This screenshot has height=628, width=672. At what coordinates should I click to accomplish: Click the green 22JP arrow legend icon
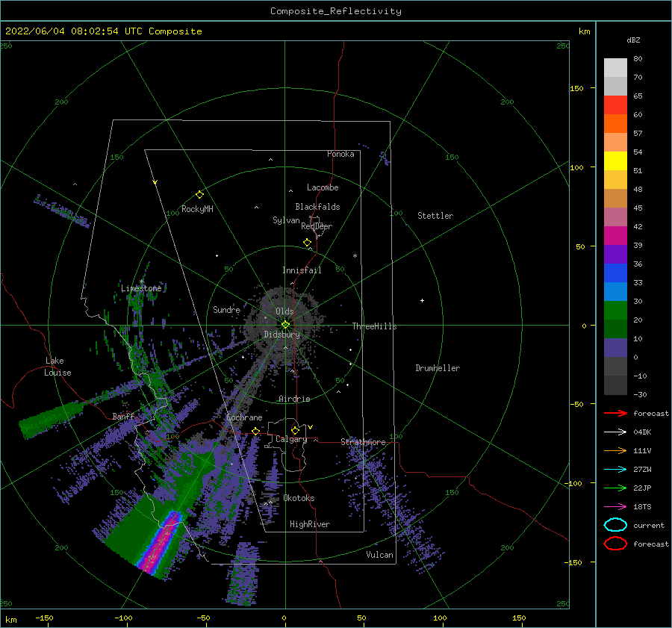tap(615, 488)
